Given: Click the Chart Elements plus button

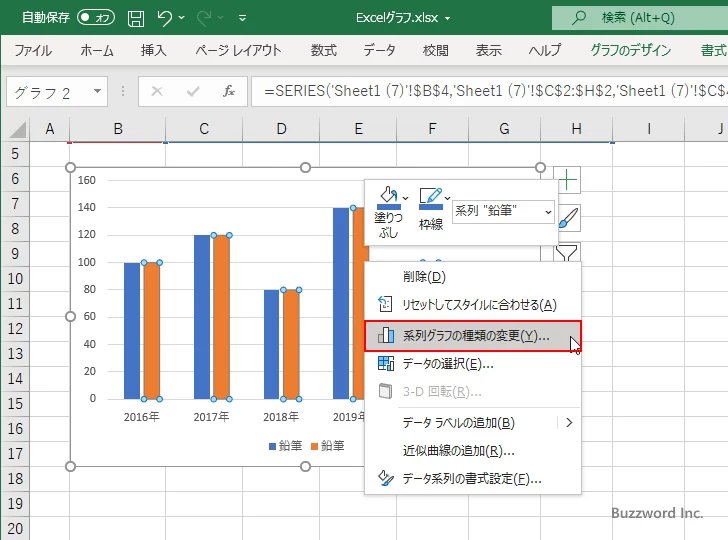Looking at the screenshot, I should pos(567,180).
